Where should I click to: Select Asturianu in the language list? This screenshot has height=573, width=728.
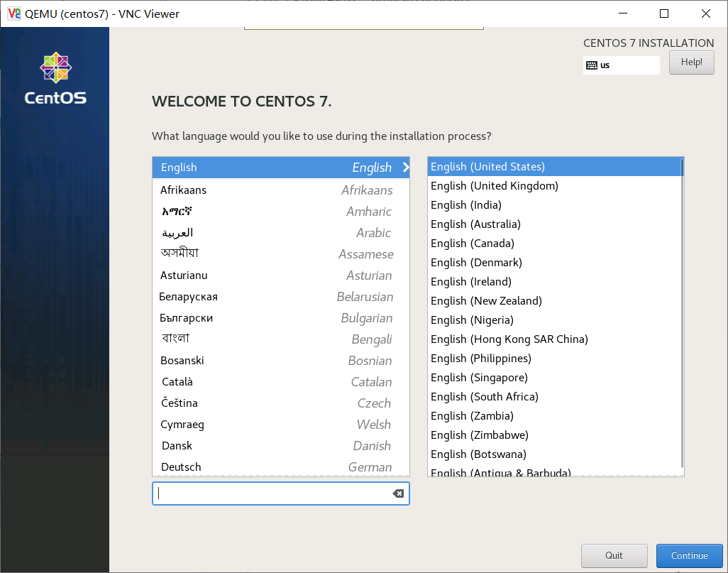pos(281,275)
